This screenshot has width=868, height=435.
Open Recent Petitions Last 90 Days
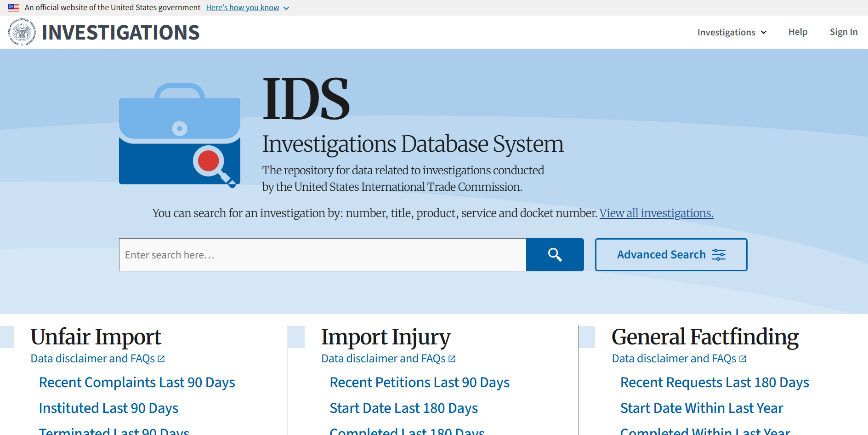coord(420,383)
